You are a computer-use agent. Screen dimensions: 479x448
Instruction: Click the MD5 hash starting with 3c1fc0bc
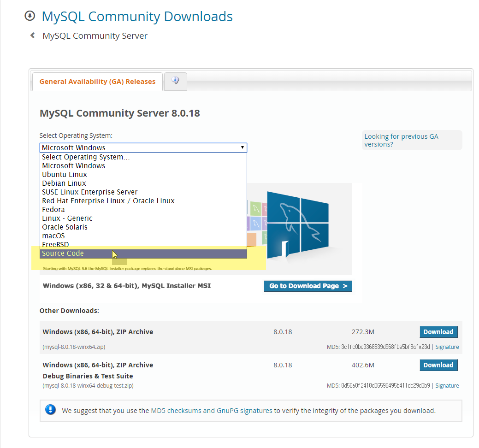point(385,347)
